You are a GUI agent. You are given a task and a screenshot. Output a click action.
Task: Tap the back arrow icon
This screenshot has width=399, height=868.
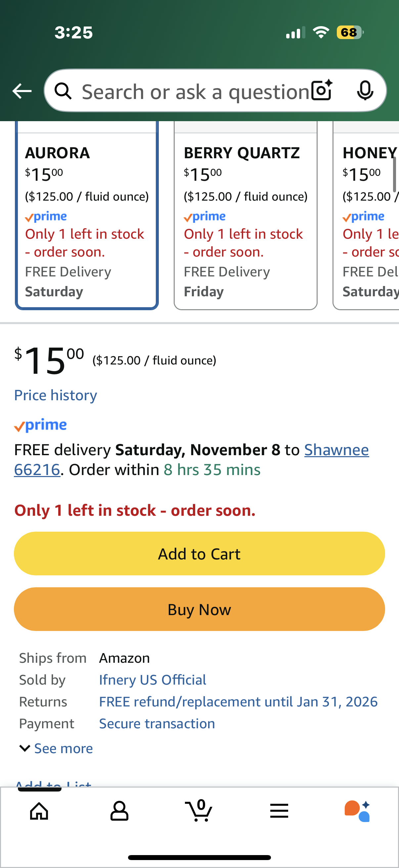pos(22,91)
